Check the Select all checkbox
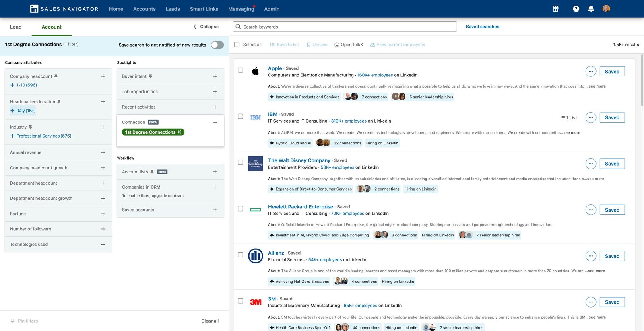 237,45
